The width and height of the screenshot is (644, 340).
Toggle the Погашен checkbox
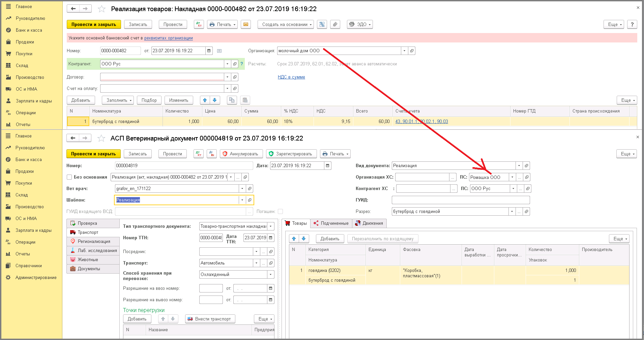pos(280,211)
